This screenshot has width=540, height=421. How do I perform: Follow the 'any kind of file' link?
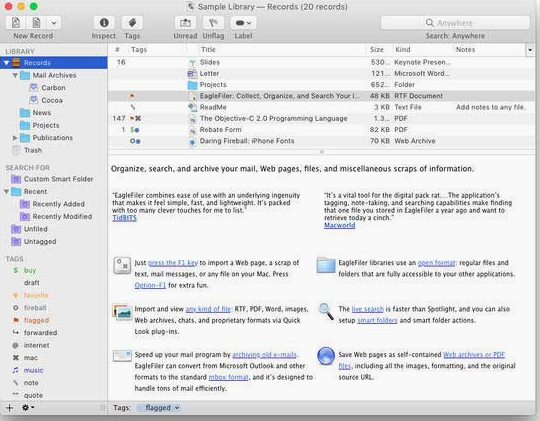[x=208, y=309]
